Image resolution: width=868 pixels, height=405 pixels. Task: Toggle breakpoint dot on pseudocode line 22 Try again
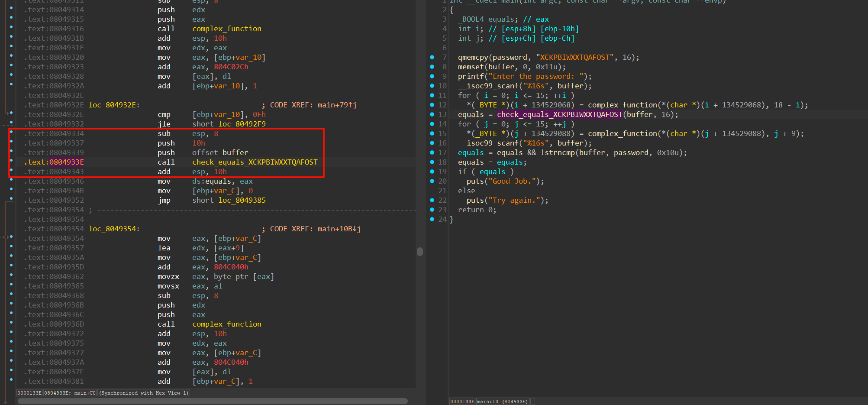[432, 200]
